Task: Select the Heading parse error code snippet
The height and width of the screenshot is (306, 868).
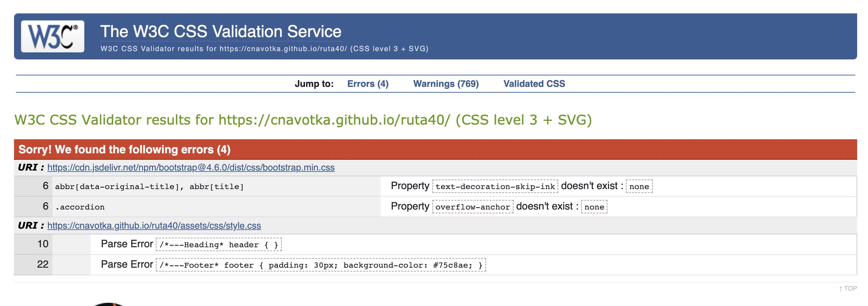Action: [219, 245]
